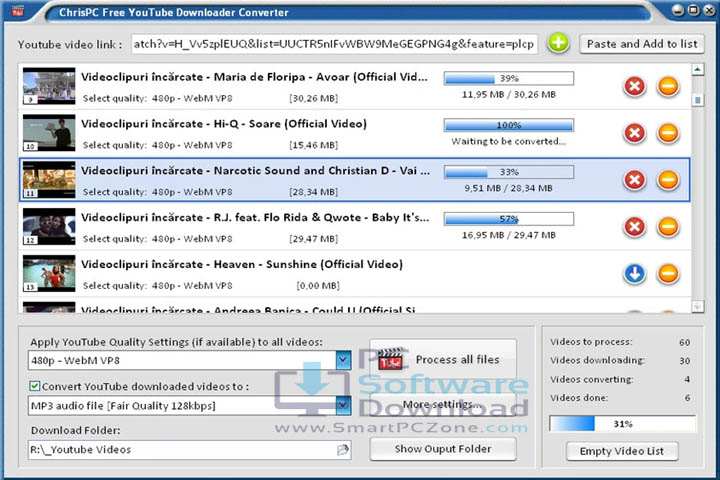Screen dimensions: 720x480
Task: Click '16,95 MB / 29,47 MB' text
Action: pos(509,235)
